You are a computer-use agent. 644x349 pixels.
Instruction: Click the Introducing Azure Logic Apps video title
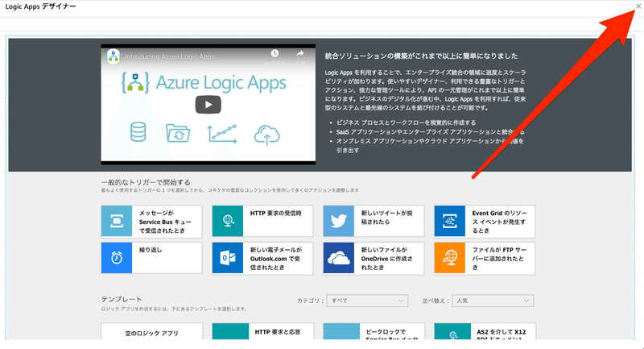coord(170,56)
